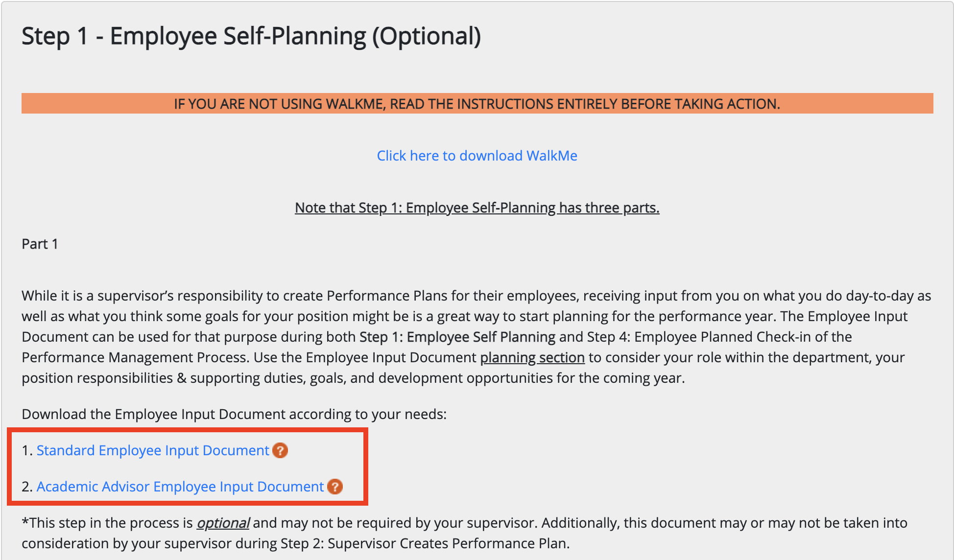The width and height of the screenshot is (954, 560).
Task: Select the 'Step 1 - Employee Self-Planning (Optional)' heading
Action: click(251, 36)
